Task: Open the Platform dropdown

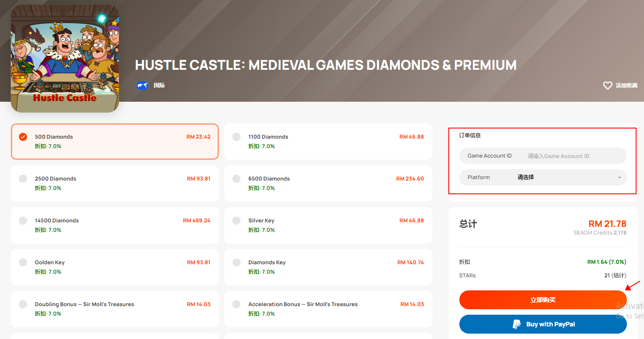Action: tap(543, 177)
